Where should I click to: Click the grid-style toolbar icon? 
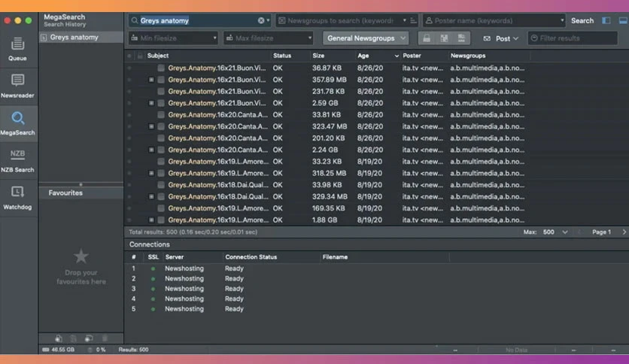[x=444, y=38]
